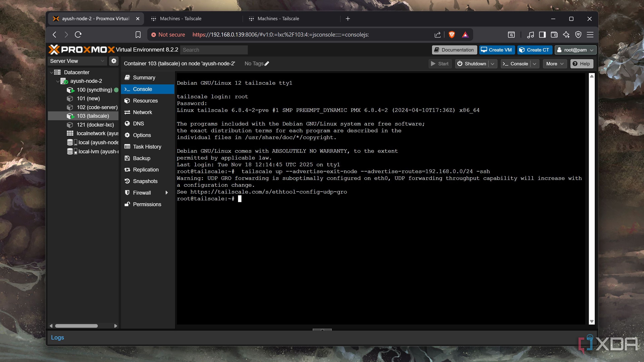Image resolution: width=644 pixels, height=362 pixels.
Task: Open Brave VPN shield icon
Action: tap(578, 35)
